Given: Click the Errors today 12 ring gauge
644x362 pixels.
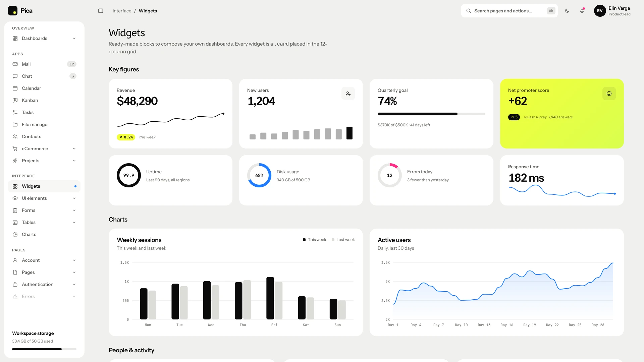Looking at the screenshot, I should (390, 175).
